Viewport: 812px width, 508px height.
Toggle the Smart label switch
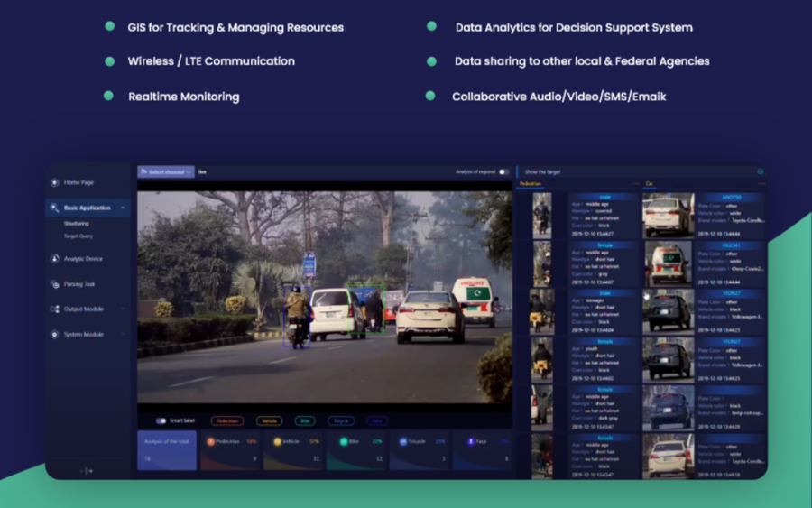[x=161, y=421]
